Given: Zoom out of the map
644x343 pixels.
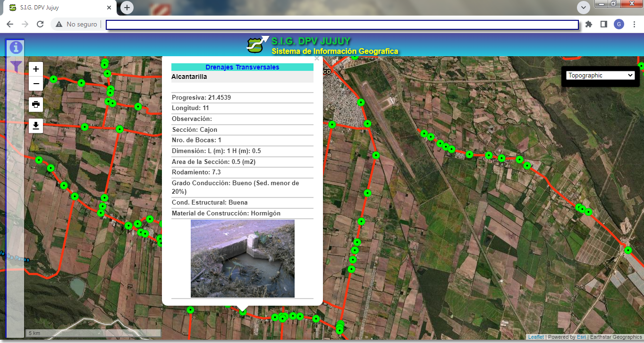Looking at the screenshot, I should pos(36,84).
